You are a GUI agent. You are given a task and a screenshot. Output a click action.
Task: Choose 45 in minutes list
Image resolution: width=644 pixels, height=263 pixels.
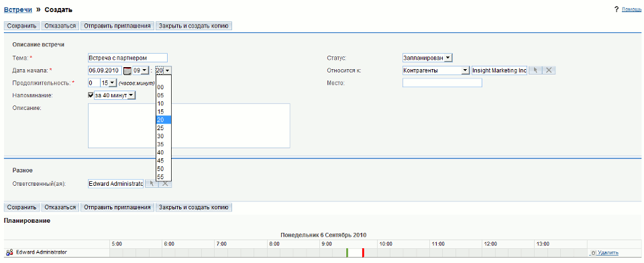click(x=164, y=160)
